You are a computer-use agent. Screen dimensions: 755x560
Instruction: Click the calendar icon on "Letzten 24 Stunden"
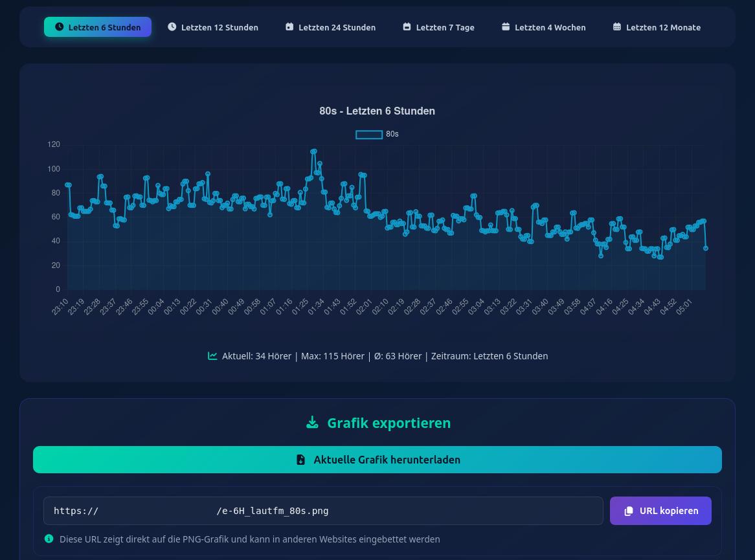click(x=289, y=27)
